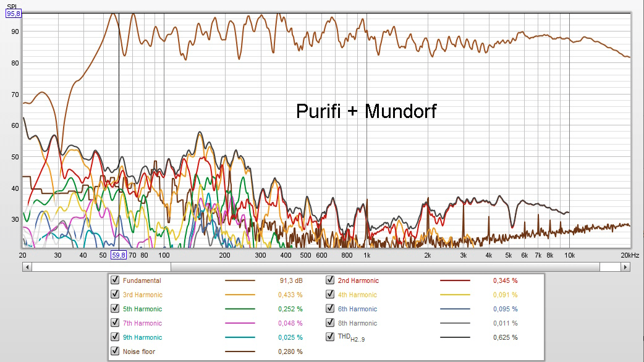644x362 pixels.
Task: Click the 4th Harmonic yellow line swatch
Action: point(455,295)
